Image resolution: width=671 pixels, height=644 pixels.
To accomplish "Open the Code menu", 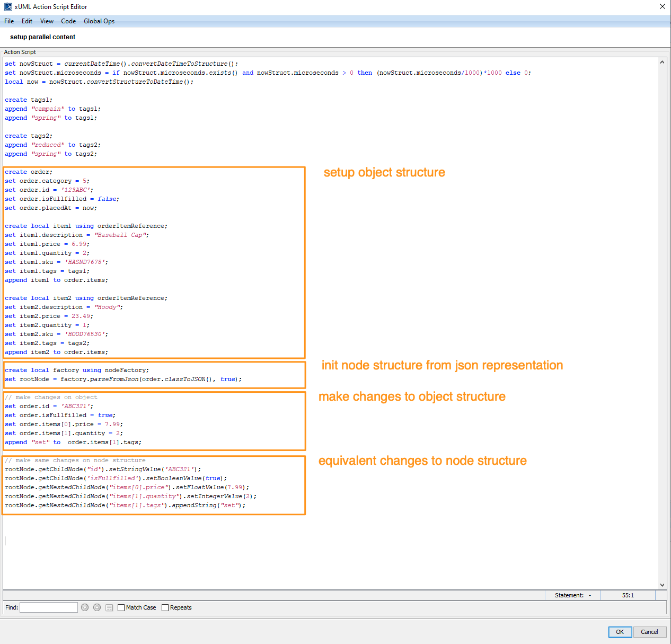I will pyautogui.click(x=68, y=21).
